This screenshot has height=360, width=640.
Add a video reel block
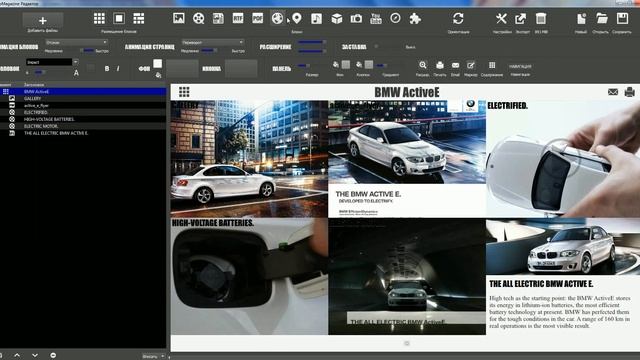click(x=199, y=18)
